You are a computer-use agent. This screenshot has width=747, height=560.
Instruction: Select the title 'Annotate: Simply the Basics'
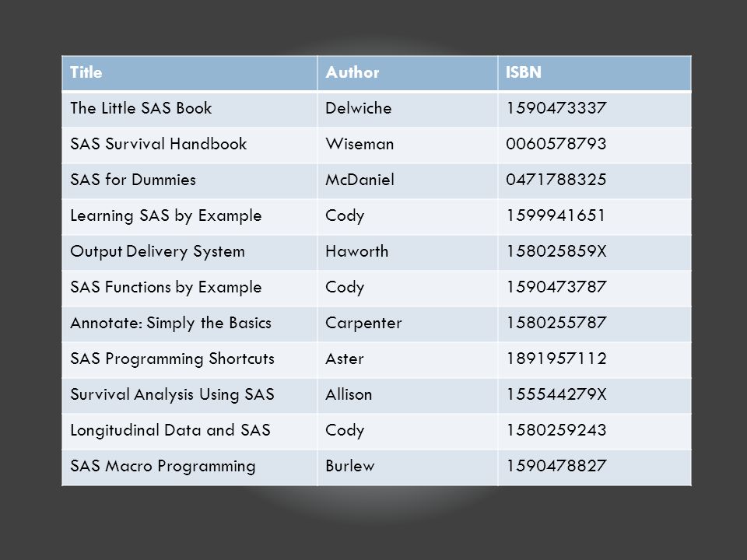coord(170,323)
